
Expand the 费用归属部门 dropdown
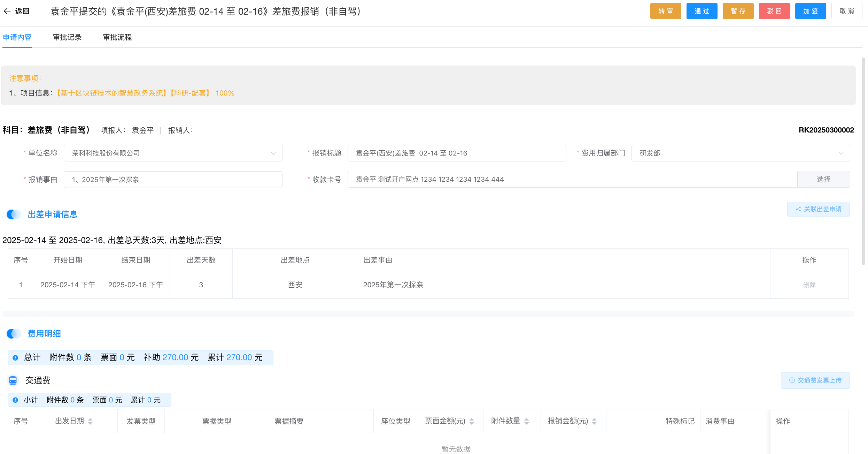741,153
